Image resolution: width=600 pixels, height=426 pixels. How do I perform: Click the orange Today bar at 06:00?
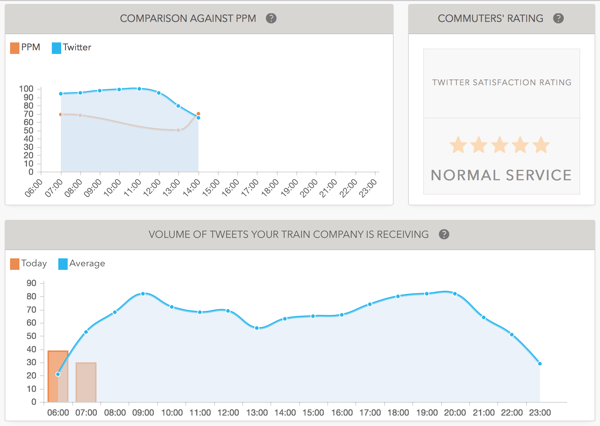coord(58,376)
